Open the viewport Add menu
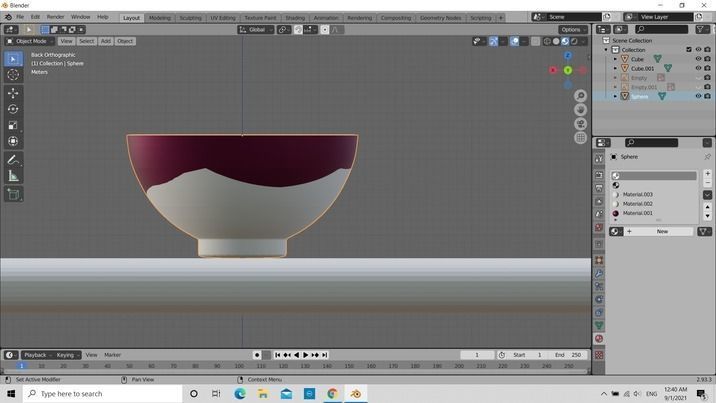 pos(105,41)
